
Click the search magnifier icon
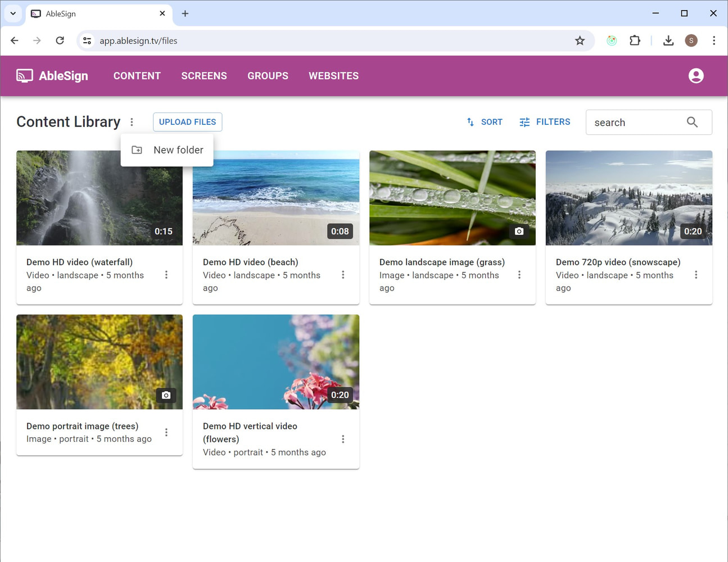pos(692,123)
